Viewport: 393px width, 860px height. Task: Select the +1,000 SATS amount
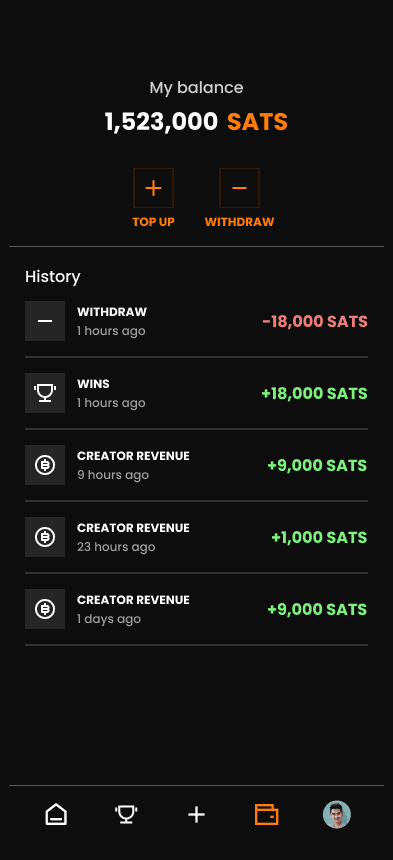pyautogui.click(x=319, y=538)
